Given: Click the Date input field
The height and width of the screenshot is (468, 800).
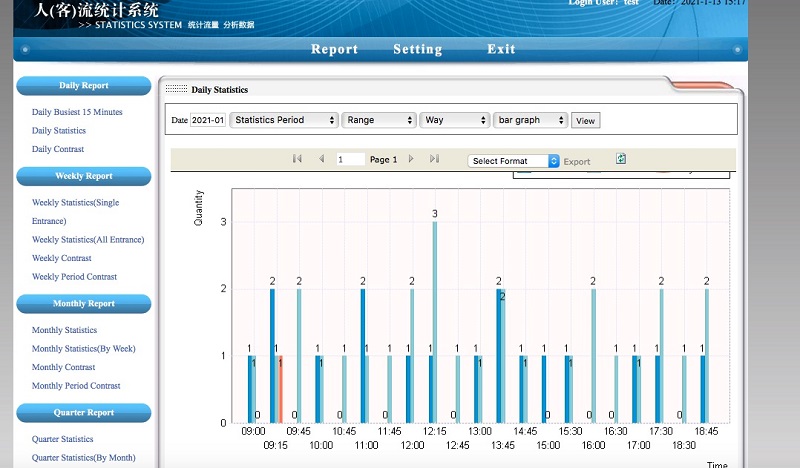Looking at the screenshot, I should (x=208, y=120).
